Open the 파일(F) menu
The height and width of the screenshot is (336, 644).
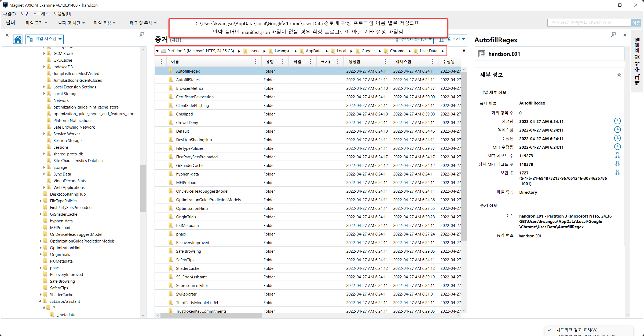[9, 14]
